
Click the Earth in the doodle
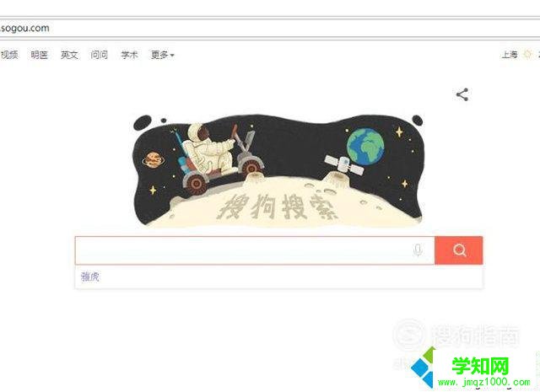coord(365,147)
